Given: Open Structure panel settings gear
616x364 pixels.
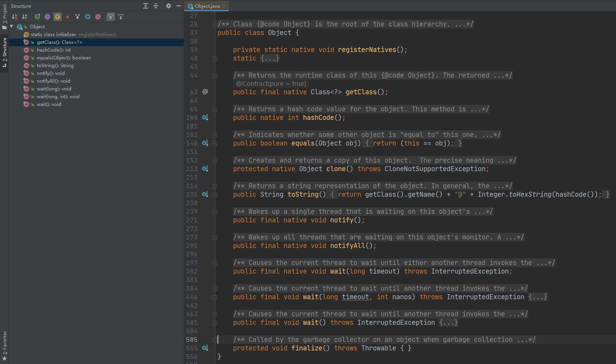Looking at the screenshot, I should click(x=169, y=6).
